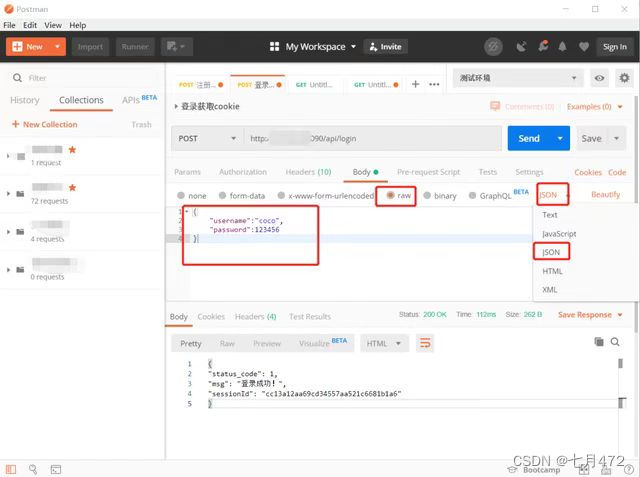
Task: Click the comments icon near request title
Action: [495, 106]
